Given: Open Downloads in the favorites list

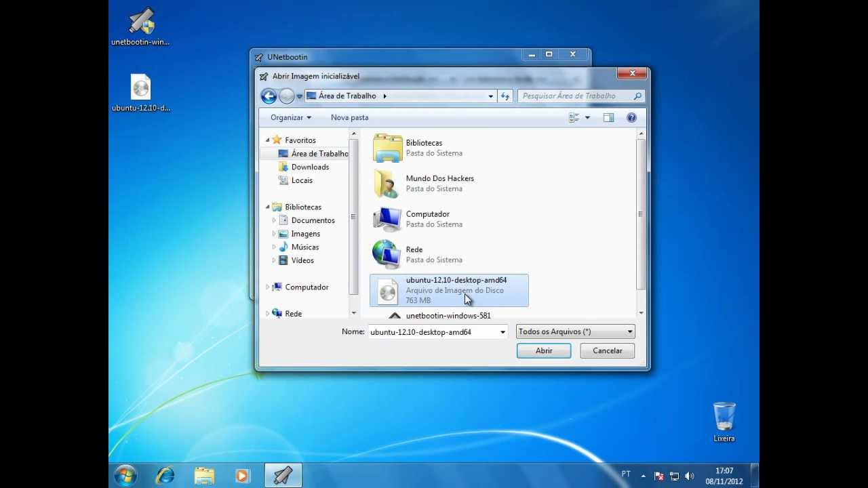Looking at the screenshot, I should [x=304, y=167].
